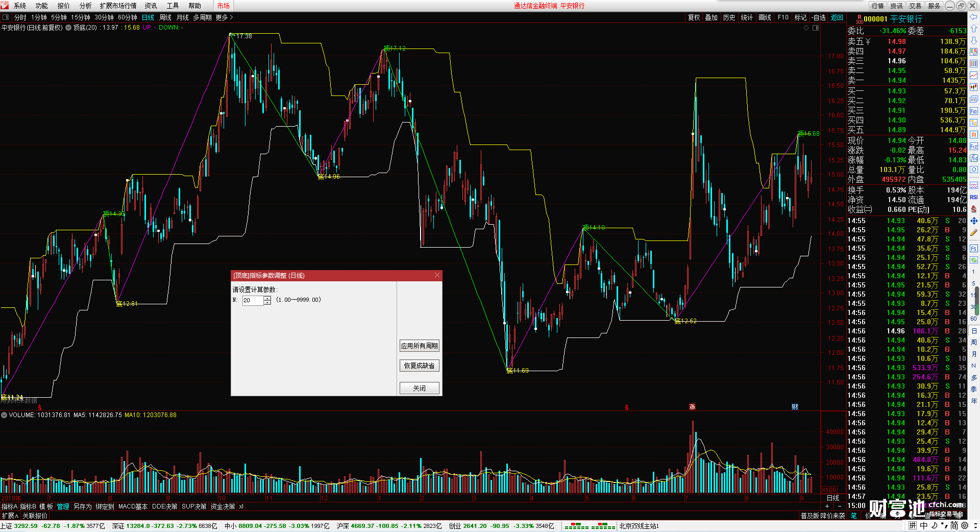Viewport: 980px width, 532px height.
Task: Click the red S dollar icon in sidebar
Action: pyautogui.click(x=974, y=209)
